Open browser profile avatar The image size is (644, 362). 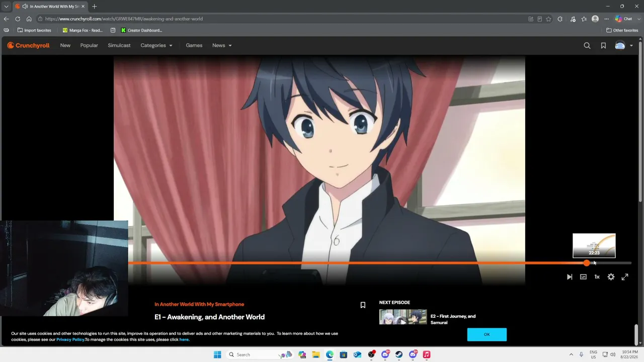595,19
